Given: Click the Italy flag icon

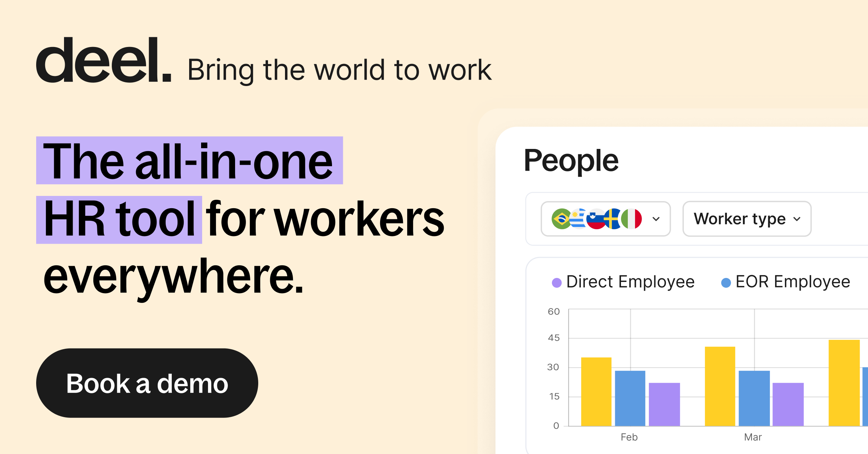Looking at the screenshot, I should click(x=632, y=219).
